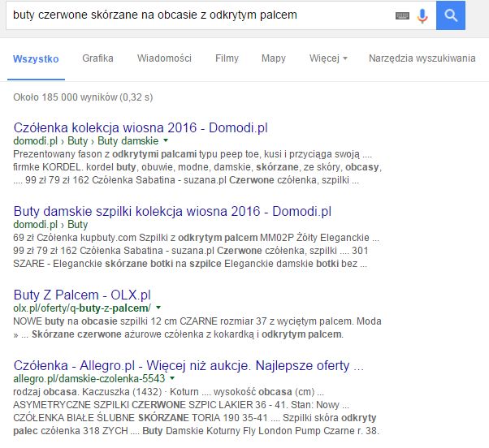Open the Mapy tab

click(x=274, y=58)
